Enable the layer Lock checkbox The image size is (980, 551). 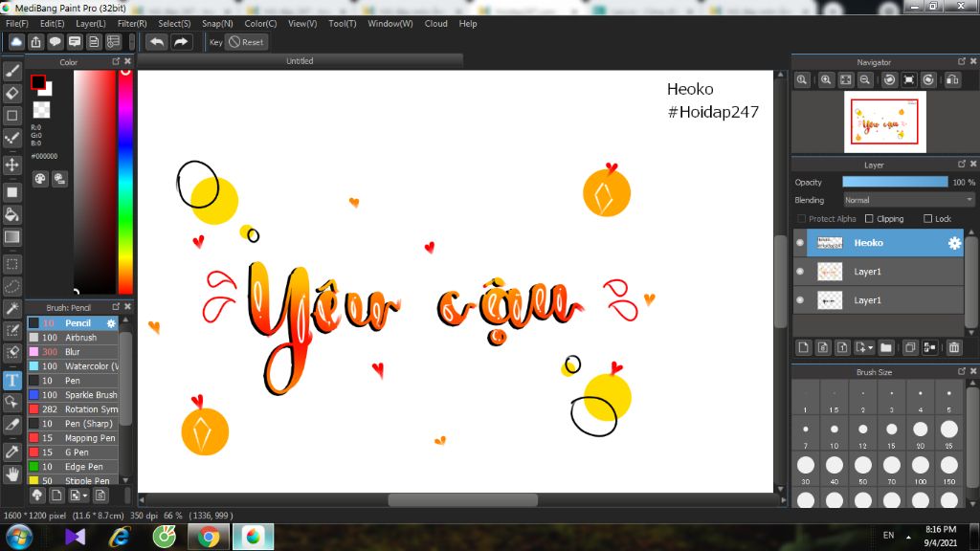927,219
